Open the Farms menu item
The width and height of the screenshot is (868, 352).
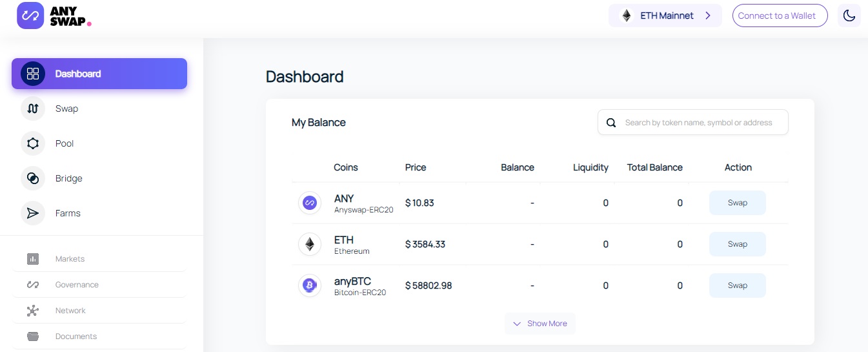tap(68, 213)
